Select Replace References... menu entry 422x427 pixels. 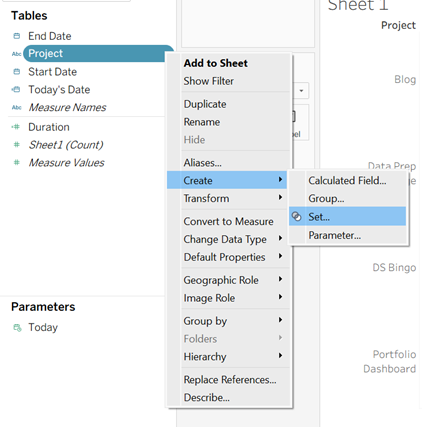(x=230, y=380)
